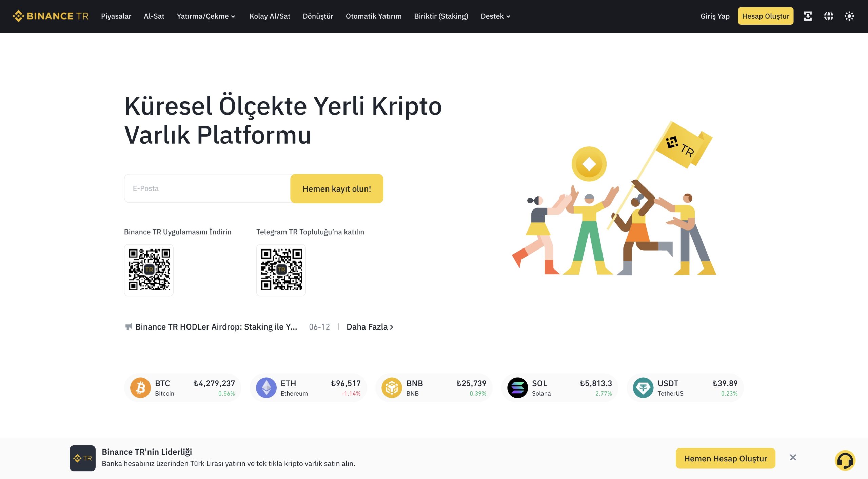This screenshot has width=868, height=479.
Task: Click the Binance TR Uygulamasını İndirin label
Action: (178, 232)
